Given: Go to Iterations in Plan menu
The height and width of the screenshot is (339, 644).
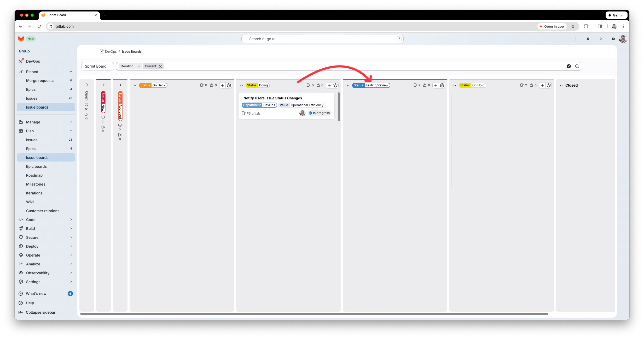Looking at the screenshot, I should pos(34,193).
